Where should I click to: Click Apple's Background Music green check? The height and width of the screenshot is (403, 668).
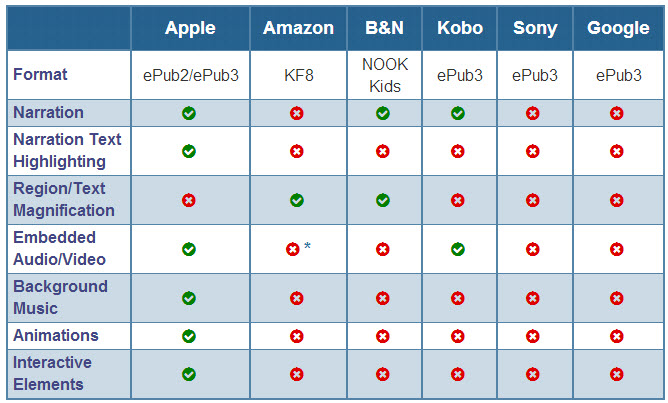click(189, 298)
